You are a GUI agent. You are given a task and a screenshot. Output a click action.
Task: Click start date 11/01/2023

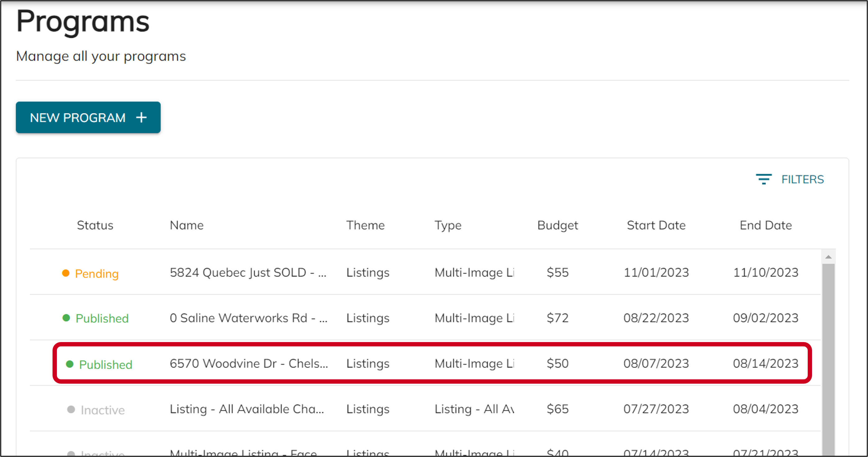click(656, 272)
